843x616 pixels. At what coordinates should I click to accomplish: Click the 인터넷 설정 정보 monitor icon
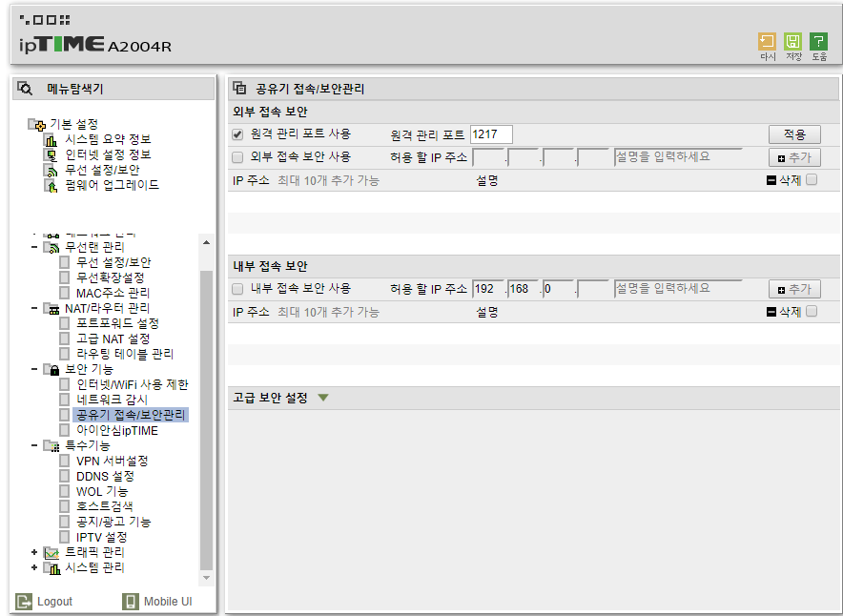51,154
